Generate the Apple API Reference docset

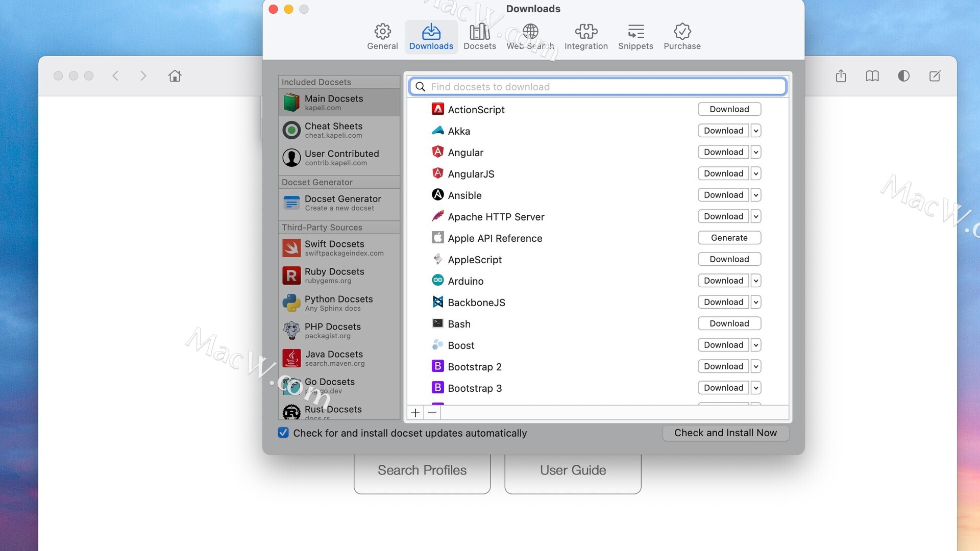click(x=729, y=238)
